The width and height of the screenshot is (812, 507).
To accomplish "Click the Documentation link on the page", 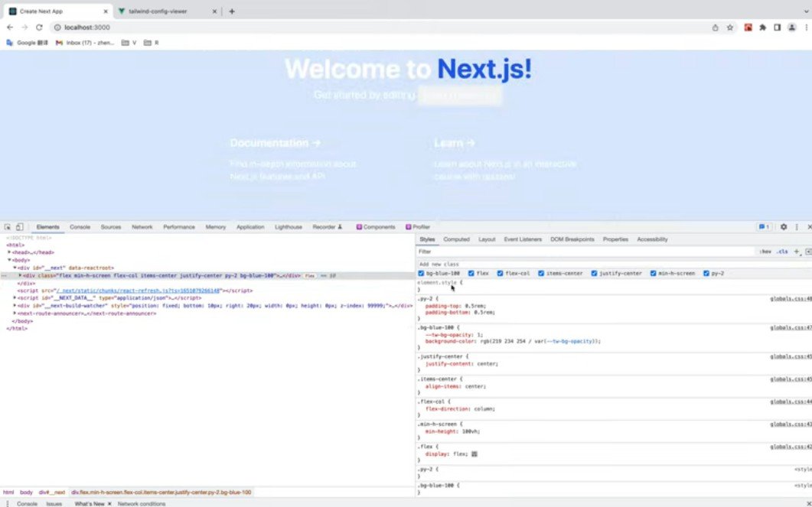I will click(274, 142).
